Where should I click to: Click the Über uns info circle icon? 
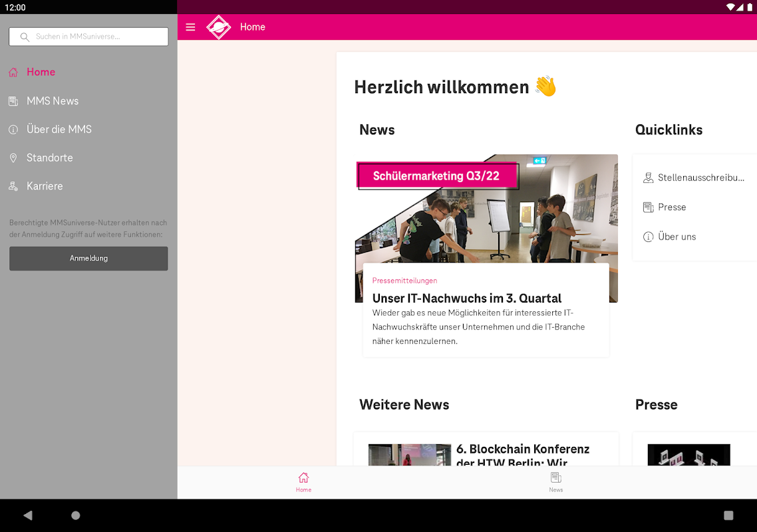(x=648, y=237)
